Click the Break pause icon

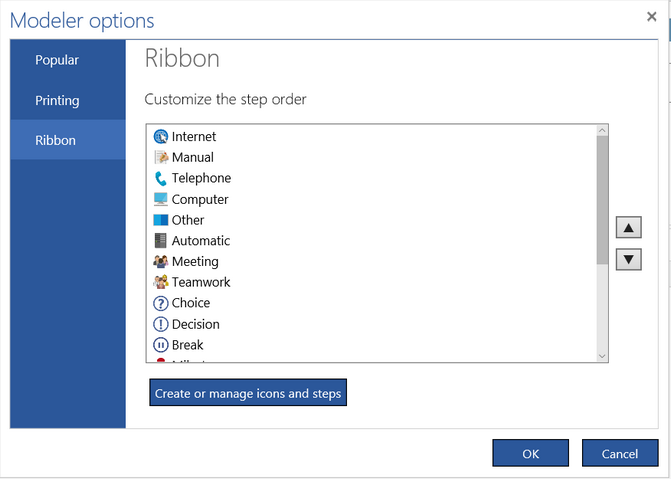(x=161, y=345)
